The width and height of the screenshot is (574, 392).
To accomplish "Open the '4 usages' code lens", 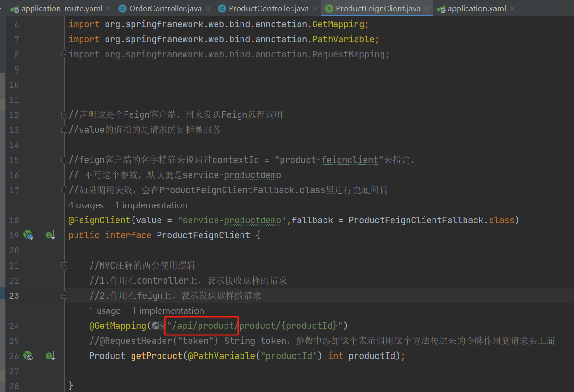I will tap(86, 205).
